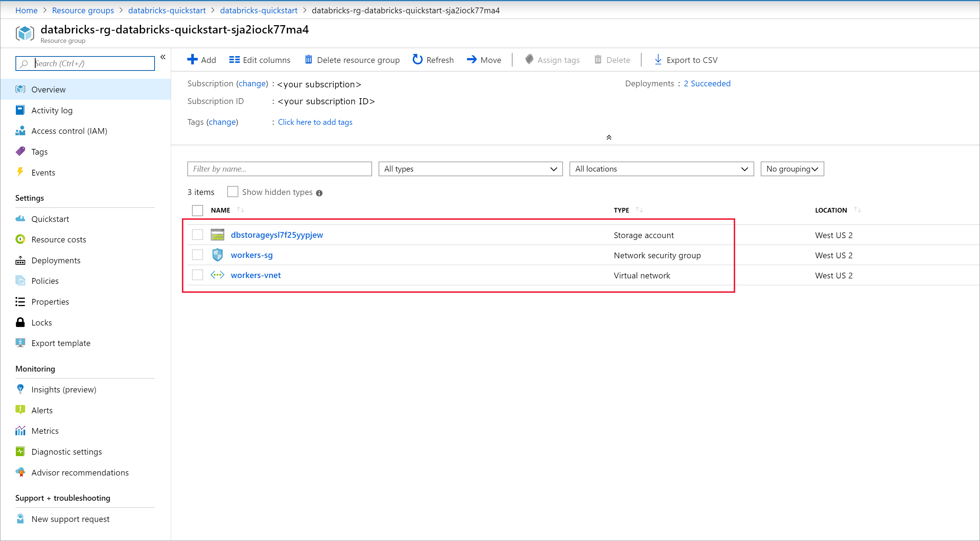Click the workers-vnet virtual network link
Image resolution: width=980 pixels, height=541 pixels.
[255, 274]
